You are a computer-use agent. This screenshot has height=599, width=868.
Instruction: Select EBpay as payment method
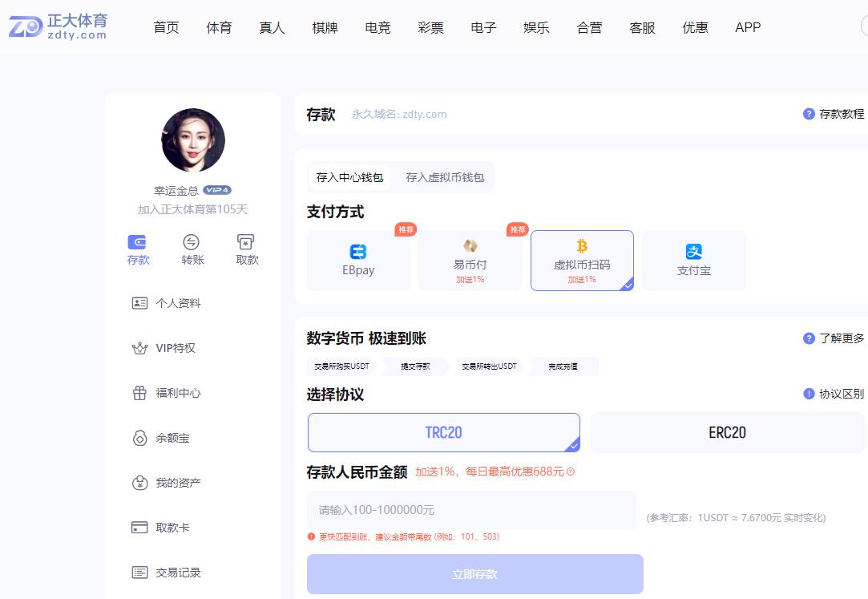(358, 260)
